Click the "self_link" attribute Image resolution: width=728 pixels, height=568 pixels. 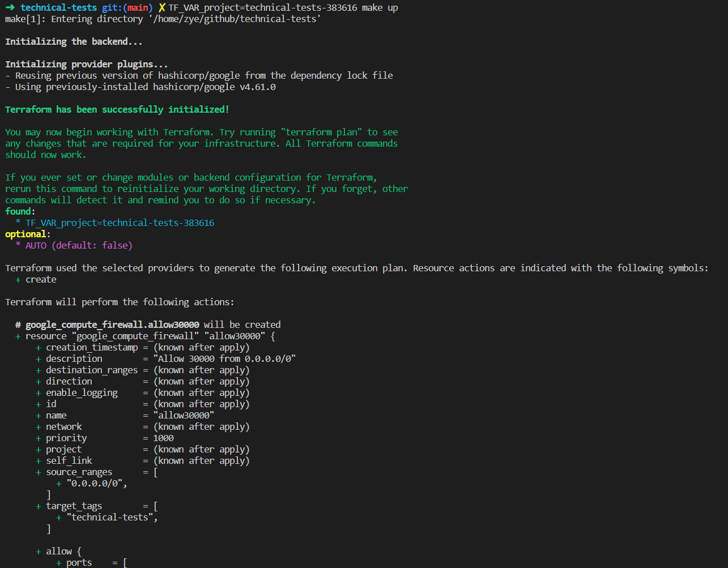[x=69, y=460]
